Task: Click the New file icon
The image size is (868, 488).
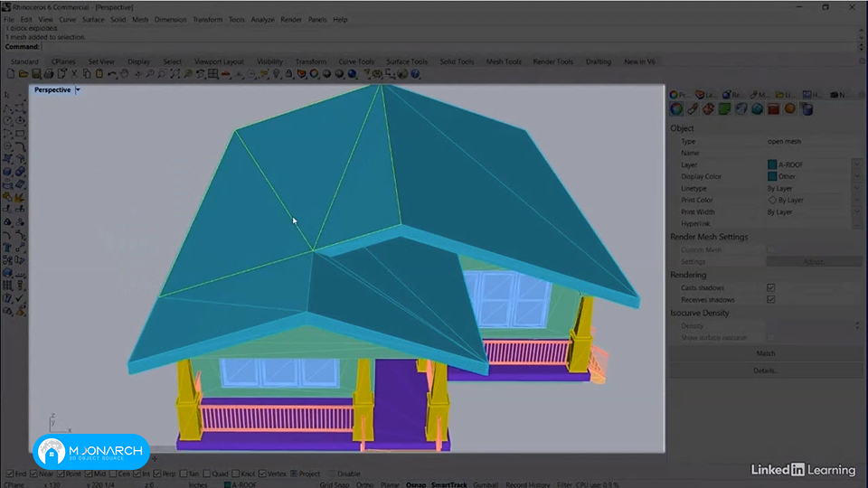Action: pos(11,73)
